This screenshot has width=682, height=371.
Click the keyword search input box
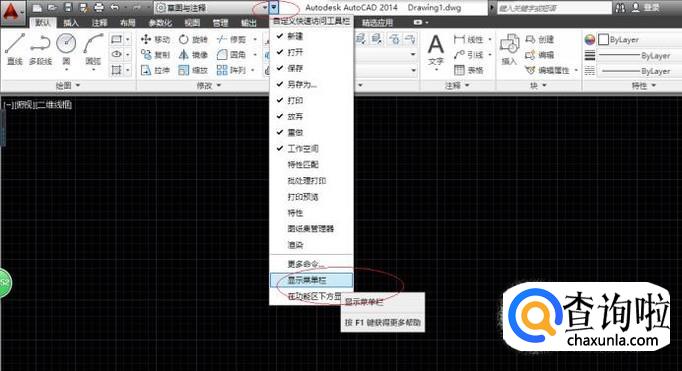pos(554,8)
